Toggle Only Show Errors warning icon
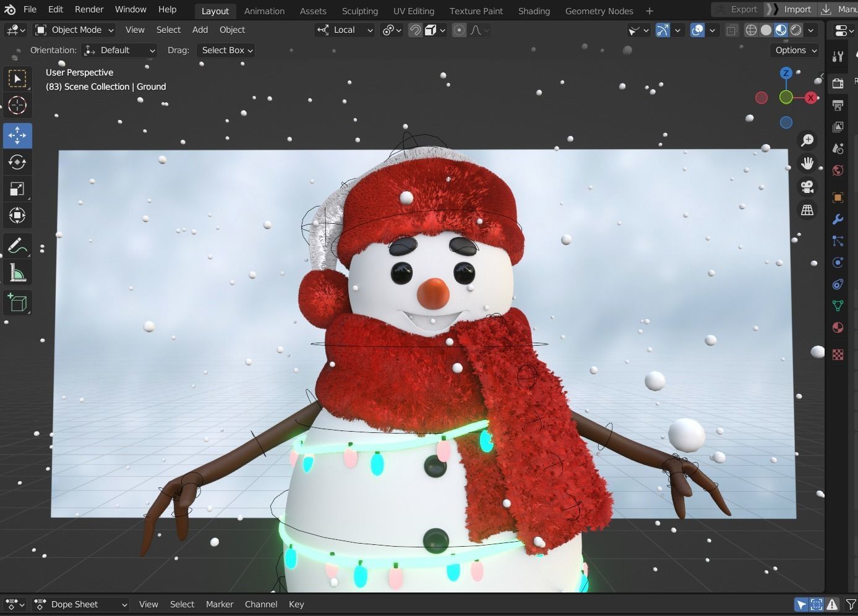 [x=832, y=604]
